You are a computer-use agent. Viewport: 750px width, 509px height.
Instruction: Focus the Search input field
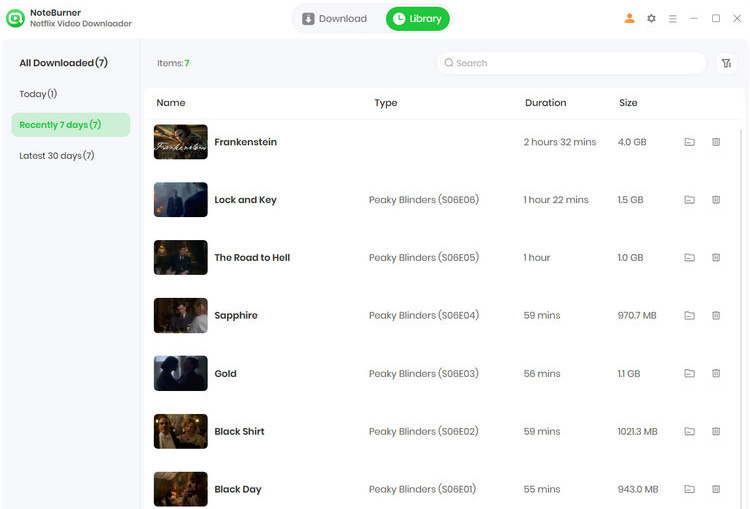571,63
